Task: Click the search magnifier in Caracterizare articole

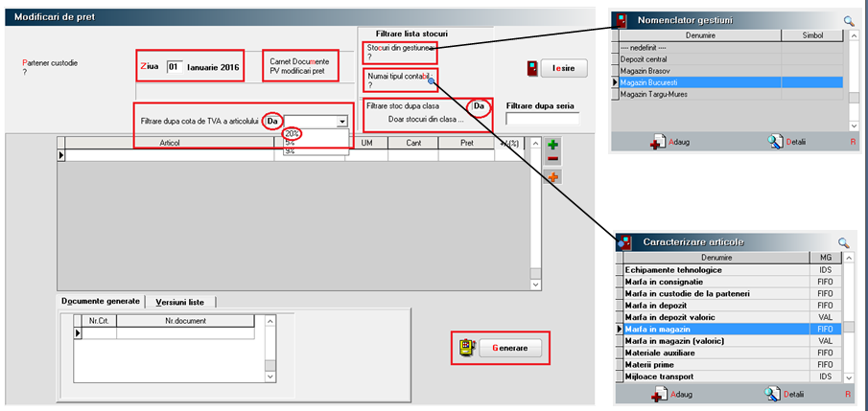Action: (844, 242)
